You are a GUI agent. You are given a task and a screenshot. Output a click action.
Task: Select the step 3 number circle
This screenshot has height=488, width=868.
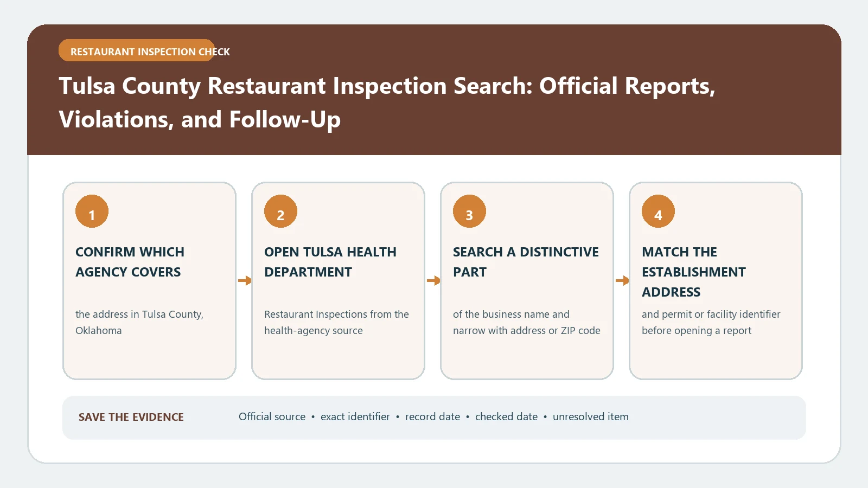[x=469, y=211]
